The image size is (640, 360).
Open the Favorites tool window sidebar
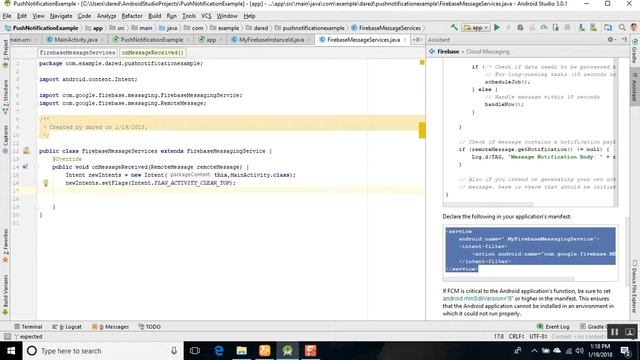5,246
